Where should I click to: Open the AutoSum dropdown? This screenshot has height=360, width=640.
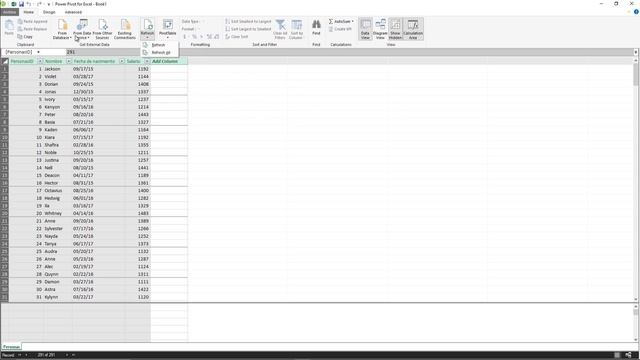341,21
